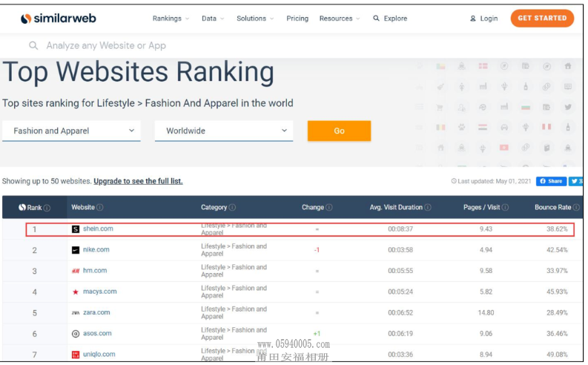
Task: Click the hm.com favicon
Action: (x=76, y=271)
